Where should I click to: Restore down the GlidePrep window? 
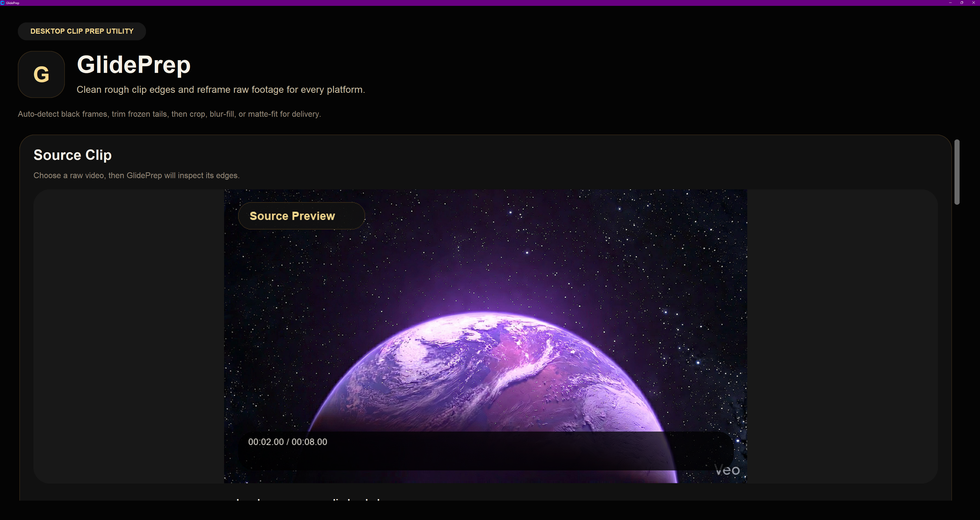point(962,3)
